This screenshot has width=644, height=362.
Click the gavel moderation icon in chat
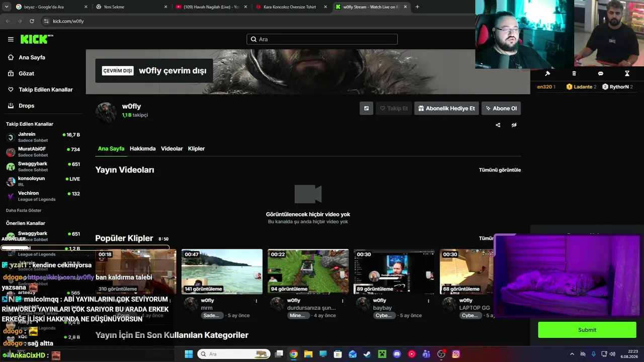tap(547, 73)
